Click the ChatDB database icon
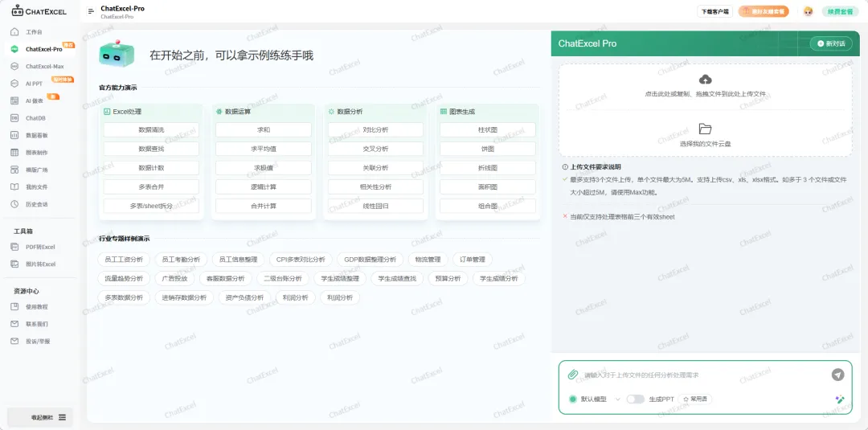This screenshot has width=868, height=430. click(x=15, y=118)
